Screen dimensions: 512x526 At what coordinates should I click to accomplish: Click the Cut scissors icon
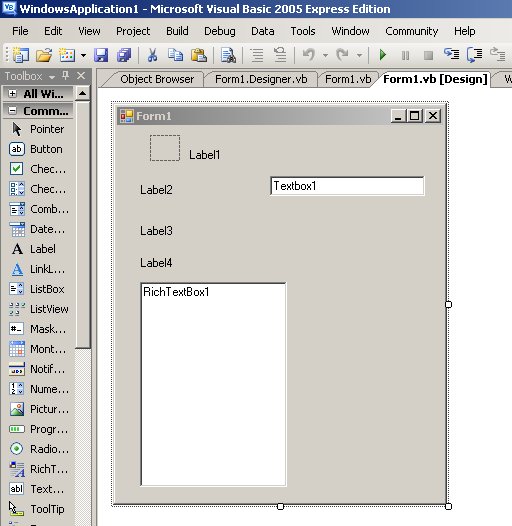(x=152, y=55)
